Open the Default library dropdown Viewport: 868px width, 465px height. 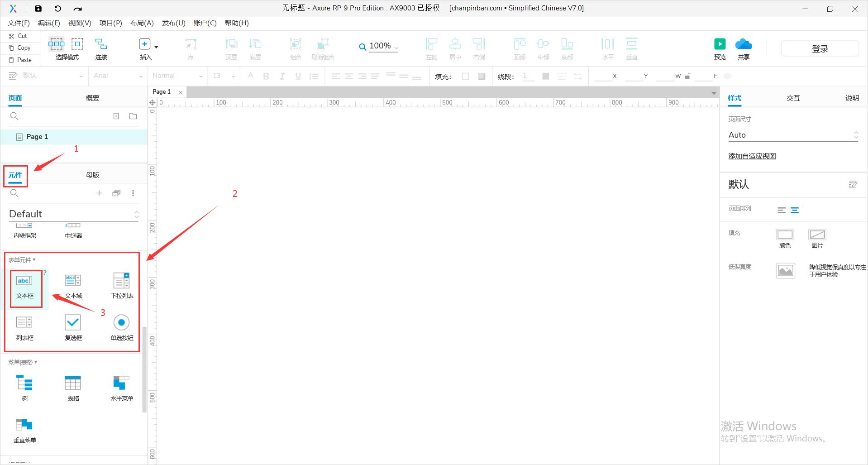74,214
